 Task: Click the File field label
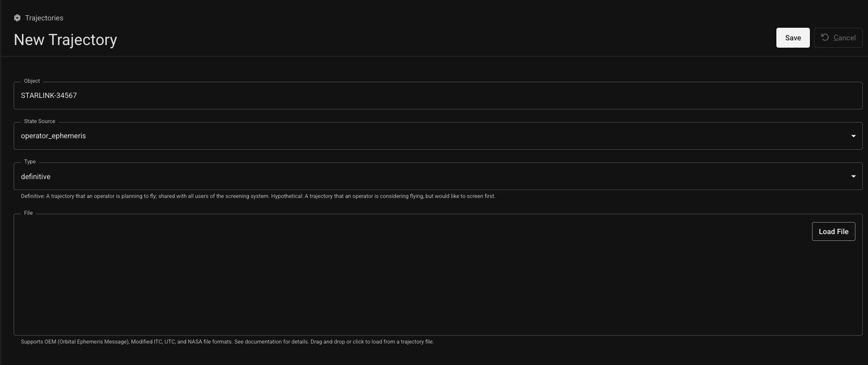coord(28,213)
